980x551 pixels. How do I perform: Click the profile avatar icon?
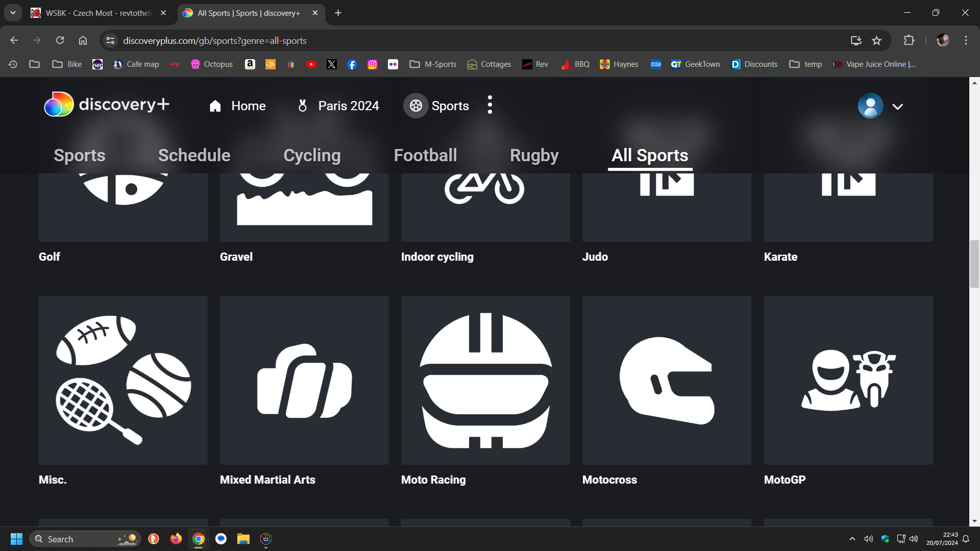coord(870,106)
